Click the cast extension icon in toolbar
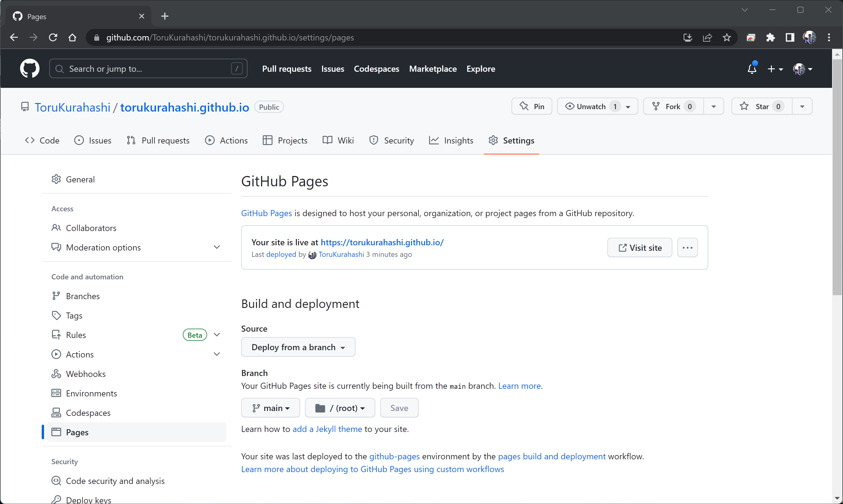The height and width of the screenshot is (504, 843). pos(751,37)
